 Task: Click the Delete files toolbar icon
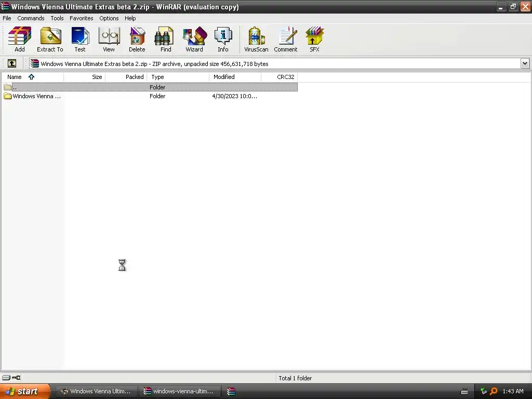click(137, 39)
